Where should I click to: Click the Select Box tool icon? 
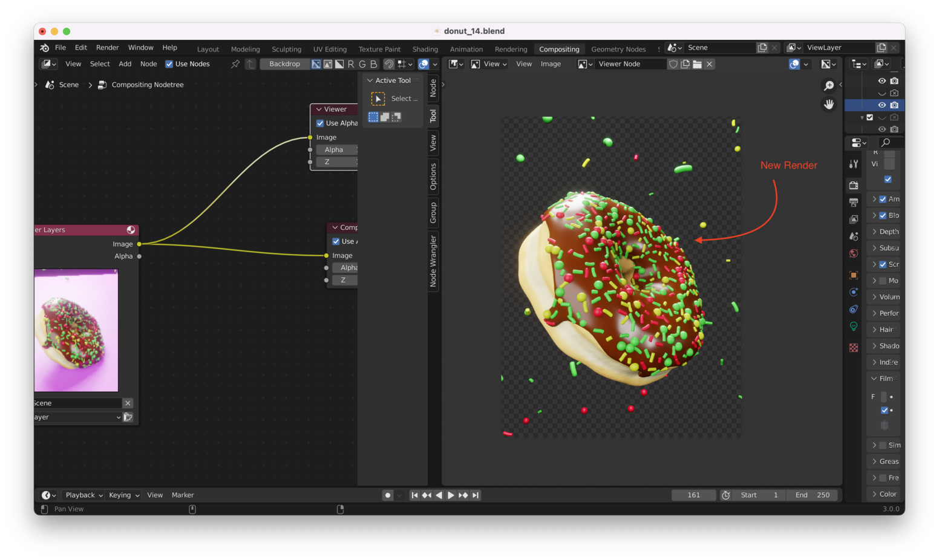[x=378, y=99]
